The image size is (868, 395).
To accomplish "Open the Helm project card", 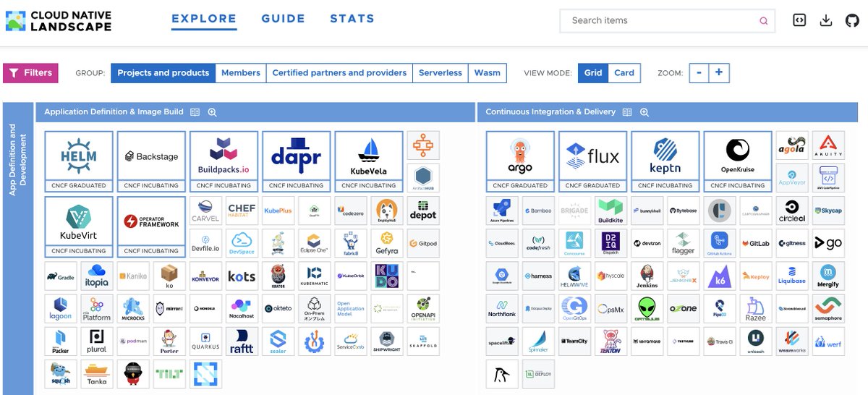I will (79, 161).
